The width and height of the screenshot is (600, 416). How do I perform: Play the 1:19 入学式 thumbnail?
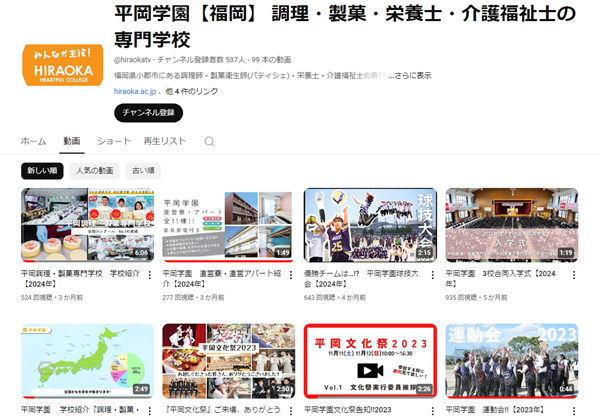point(512,225)
